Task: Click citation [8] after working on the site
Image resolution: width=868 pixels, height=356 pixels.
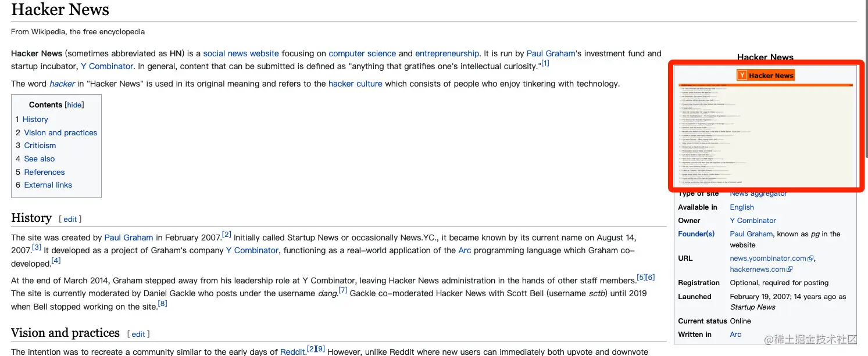Action: pyautogui.click(x=163, y=303)
